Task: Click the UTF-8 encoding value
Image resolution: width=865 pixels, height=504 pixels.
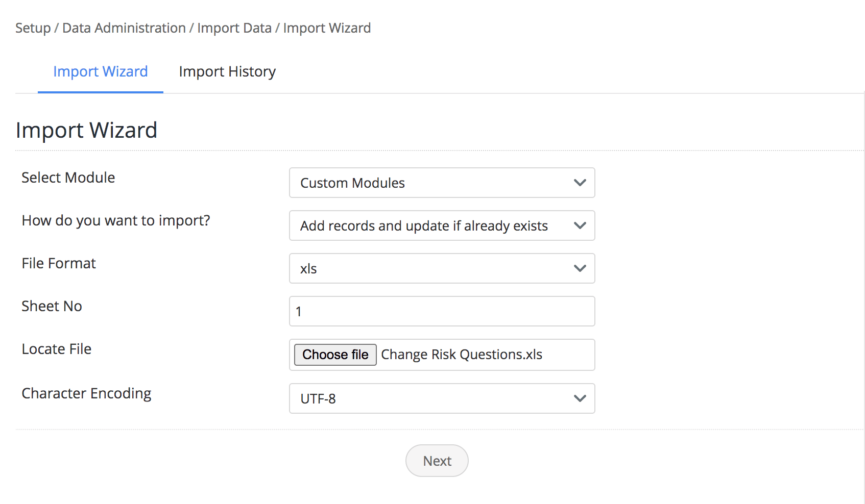Action: 318,398
